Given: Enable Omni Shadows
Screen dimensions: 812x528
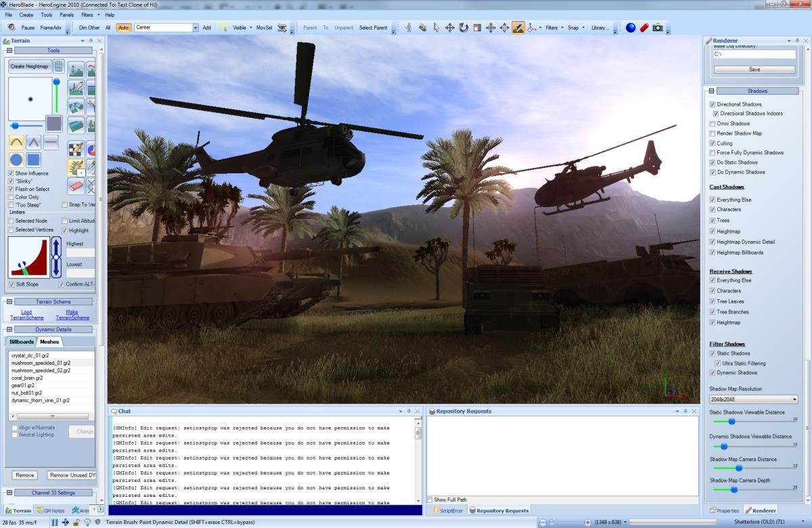Looking at the screenshot, I should (712, 124).
